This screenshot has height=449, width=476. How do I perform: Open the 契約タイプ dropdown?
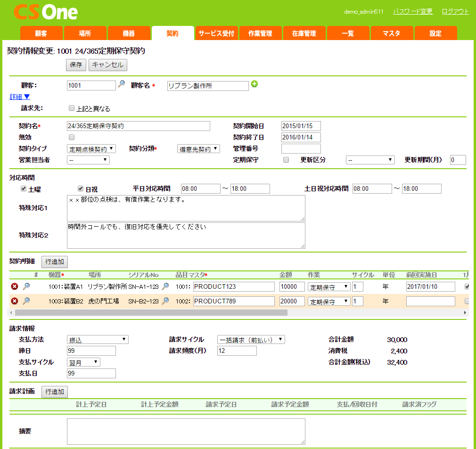point(91,149)
